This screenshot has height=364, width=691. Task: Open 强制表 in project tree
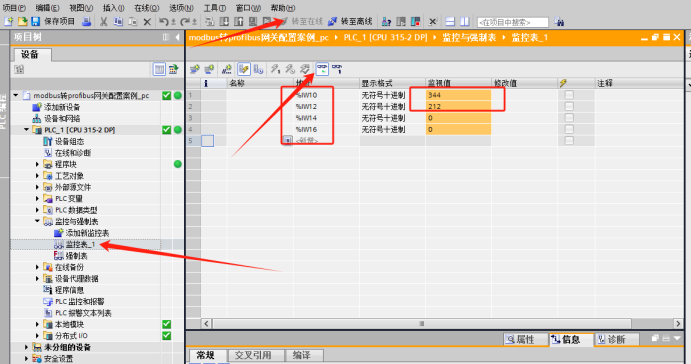pos(76,256)
